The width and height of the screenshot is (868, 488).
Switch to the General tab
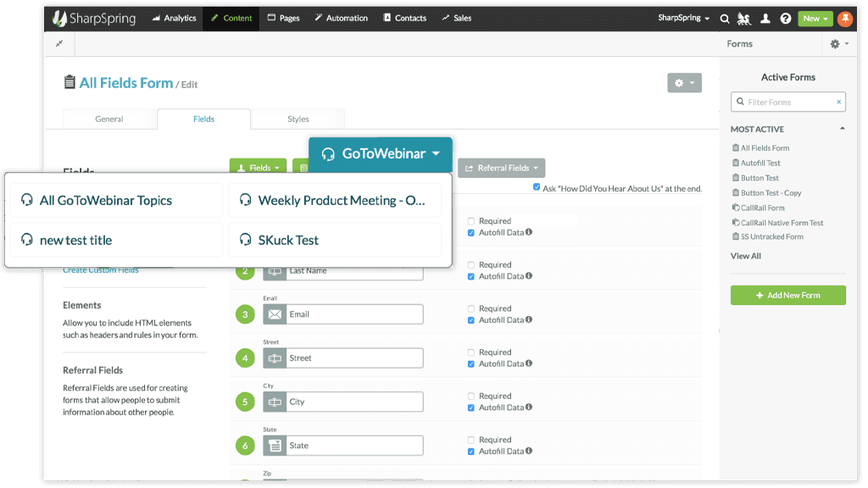pos(109,119)
